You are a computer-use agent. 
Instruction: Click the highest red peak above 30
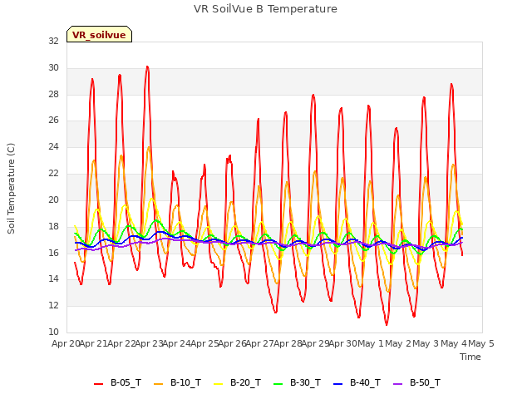coord(147,66)
